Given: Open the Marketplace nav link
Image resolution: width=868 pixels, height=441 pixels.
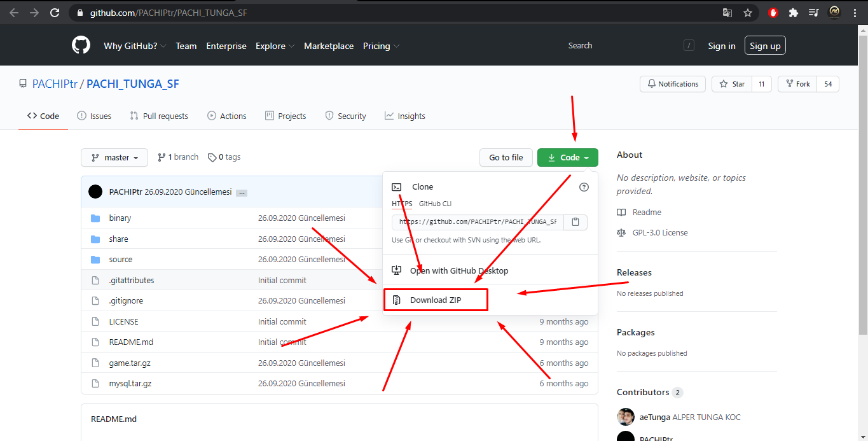Looking at the screenshot, I should (329, 46).
